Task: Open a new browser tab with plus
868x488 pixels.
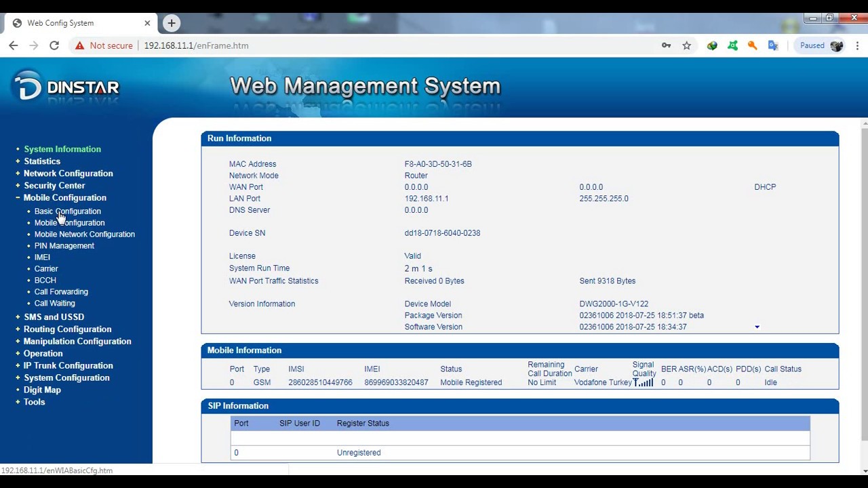Action: pos(172,23)
